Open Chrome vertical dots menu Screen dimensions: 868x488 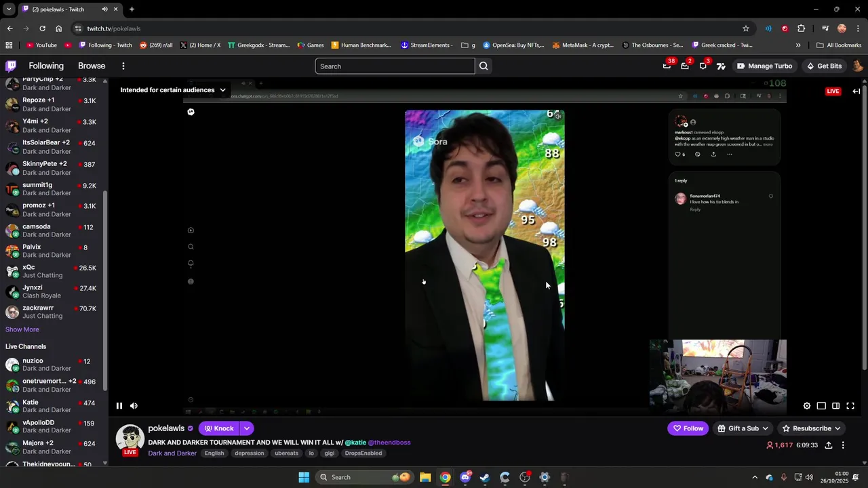tap(859, 28)
